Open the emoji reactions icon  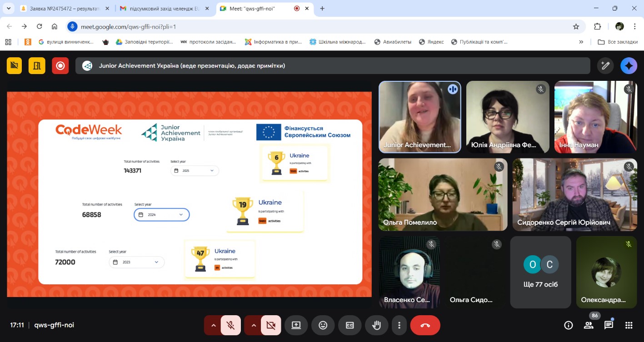click(323, 325)
